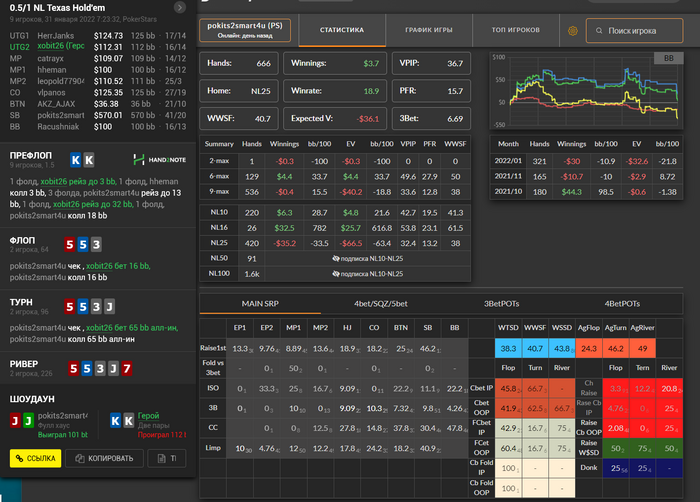Click the ПРЕФЛОП section heading

[x=31, y=155]
